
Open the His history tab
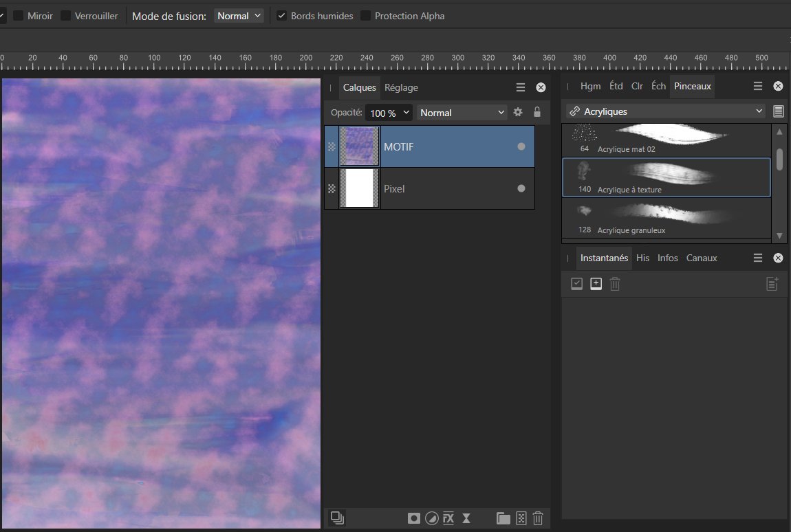point(642,258)
